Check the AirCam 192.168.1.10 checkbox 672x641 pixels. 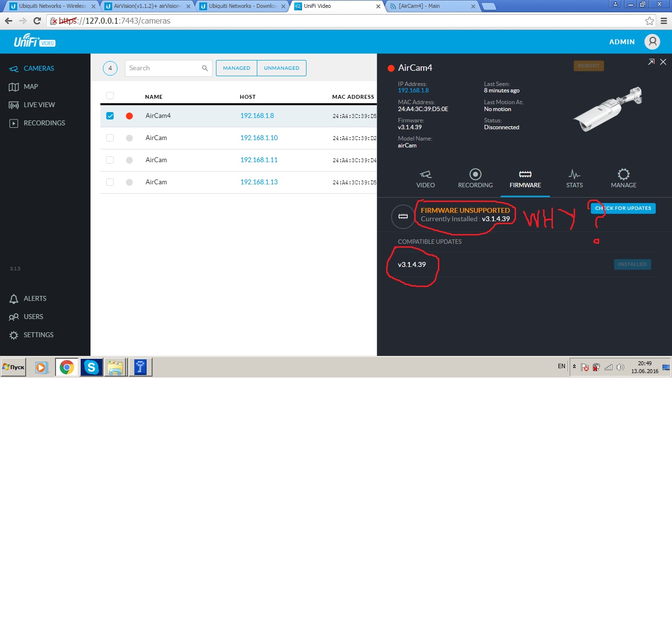tap(110, 138)
